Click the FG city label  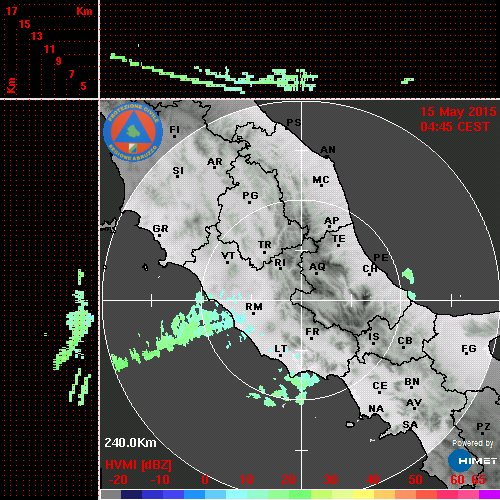pyautogui.click(x=469, y=349)
